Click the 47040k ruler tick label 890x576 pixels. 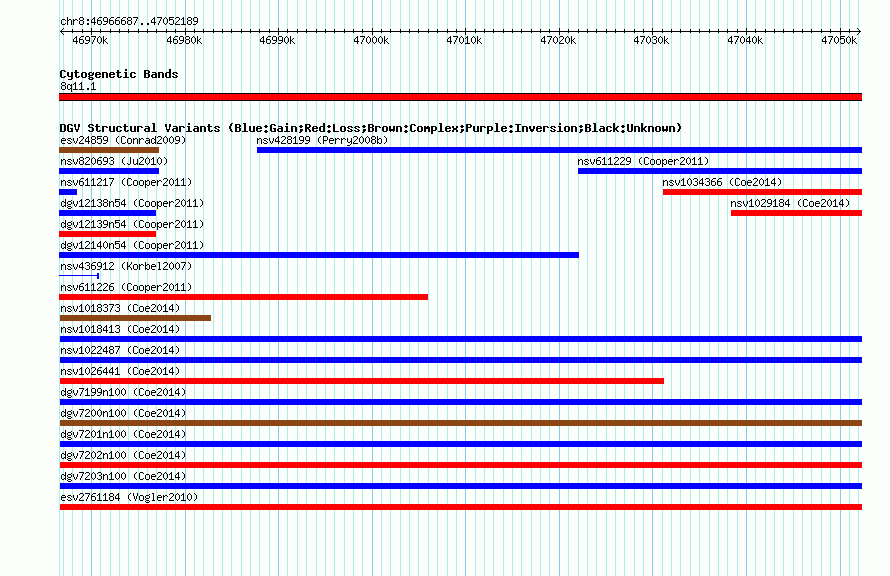(745, 40)
